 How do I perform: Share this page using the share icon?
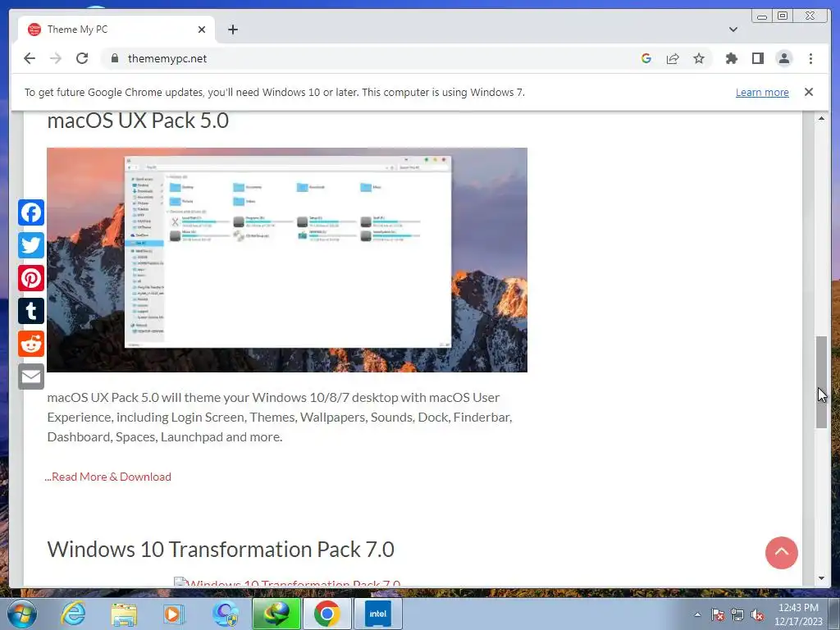pyautogui.click(x=673, y=58)
